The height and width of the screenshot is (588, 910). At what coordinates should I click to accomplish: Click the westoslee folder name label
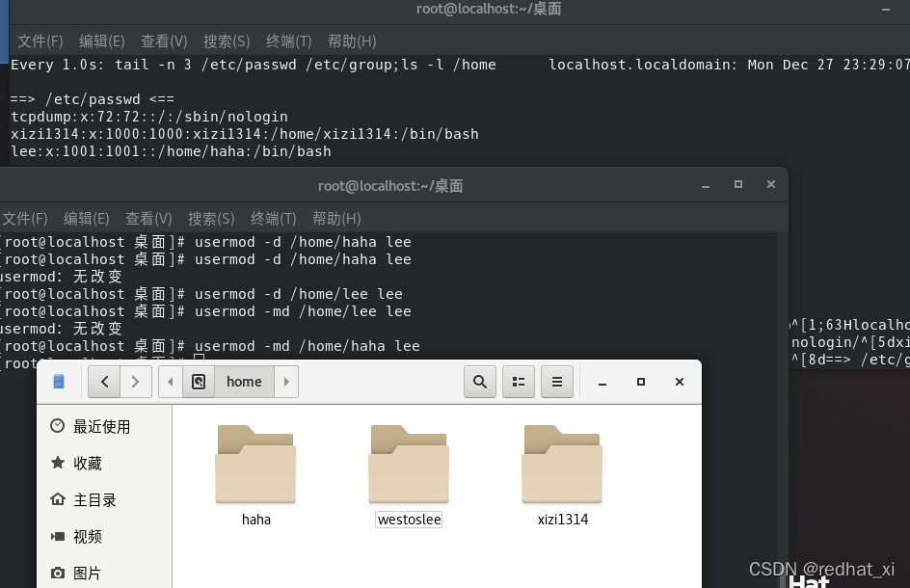pyautogui.click(x=409, y=520)
